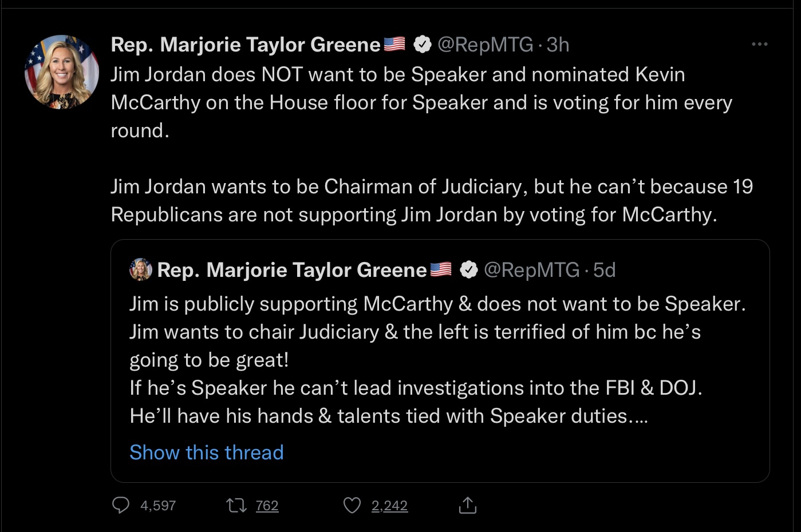Open the 2,242 likes count
This screenshot has width=801, height=532.
tap(389, 506)
